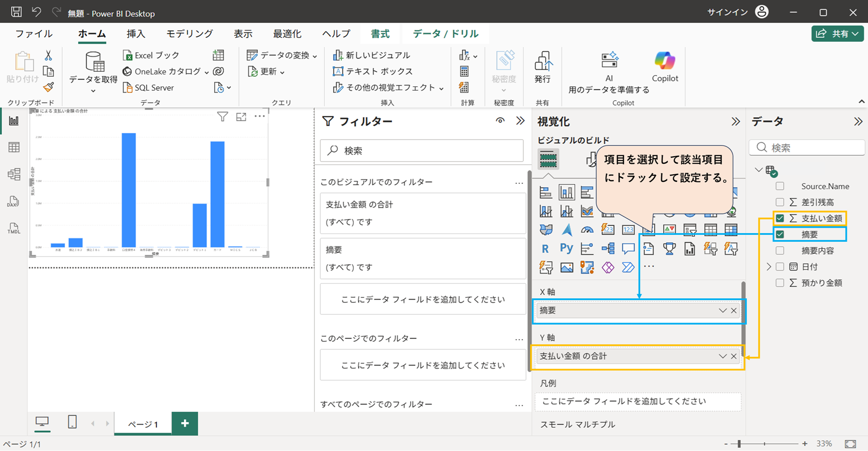Open the filter icon on the bar chart
Viewport: 868px width, 451px height.
click(x=222, y=116)
